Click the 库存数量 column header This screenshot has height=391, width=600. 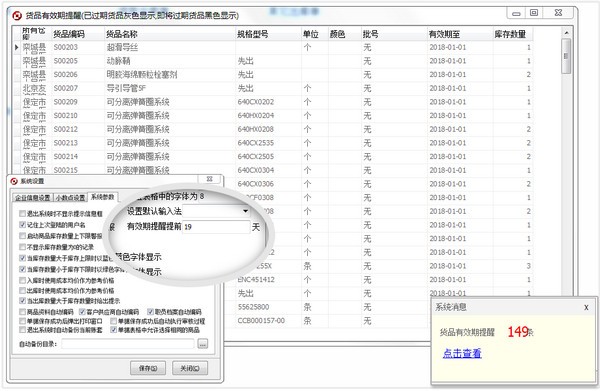point(513,34)
